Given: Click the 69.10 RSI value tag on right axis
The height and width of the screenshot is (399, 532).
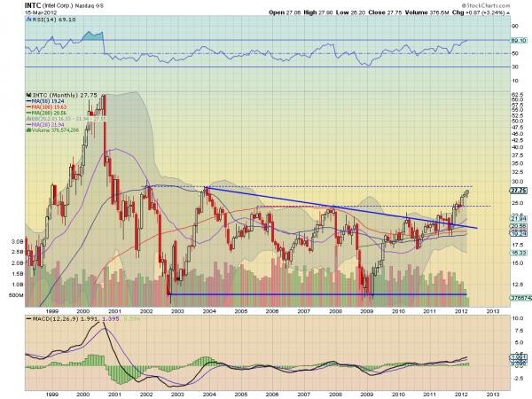Looking at the screenshot, I should point(519,41).
